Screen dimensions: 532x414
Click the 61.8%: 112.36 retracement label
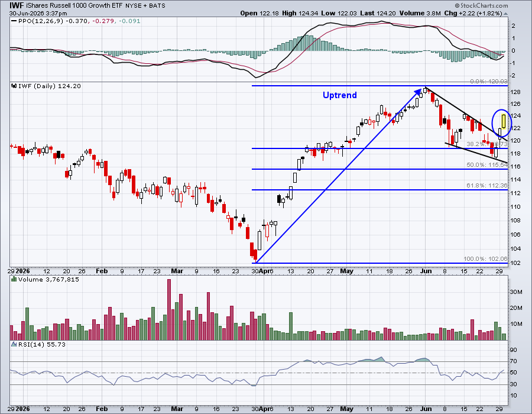pyautogui.click(x=487, y=185)
